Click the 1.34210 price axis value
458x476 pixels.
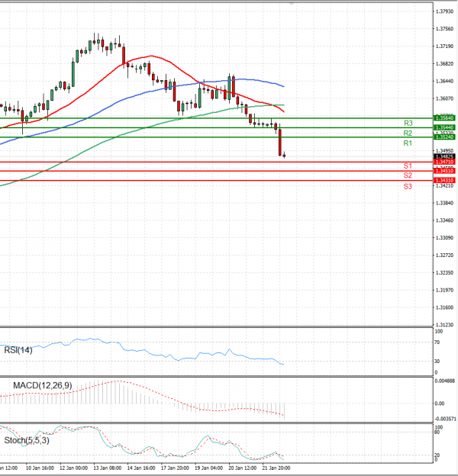(x=444, y=185)
